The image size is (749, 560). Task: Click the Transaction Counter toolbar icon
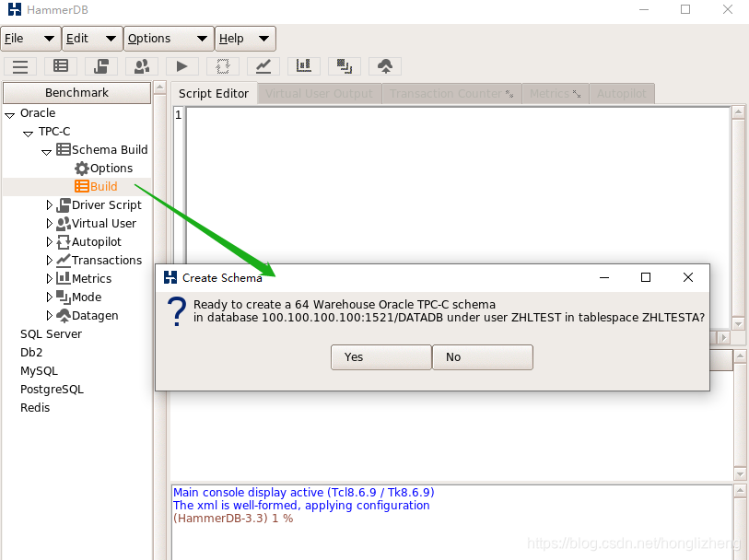click(263, 66)
